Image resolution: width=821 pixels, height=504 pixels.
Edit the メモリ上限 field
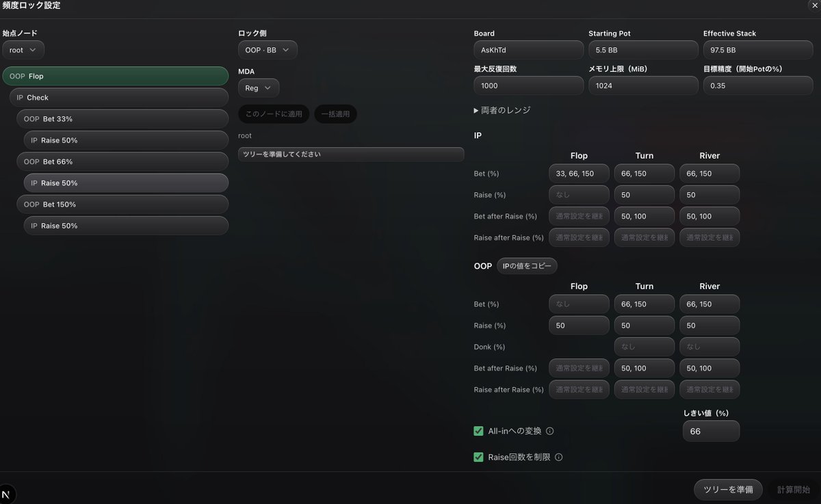[x=643, y=85]
